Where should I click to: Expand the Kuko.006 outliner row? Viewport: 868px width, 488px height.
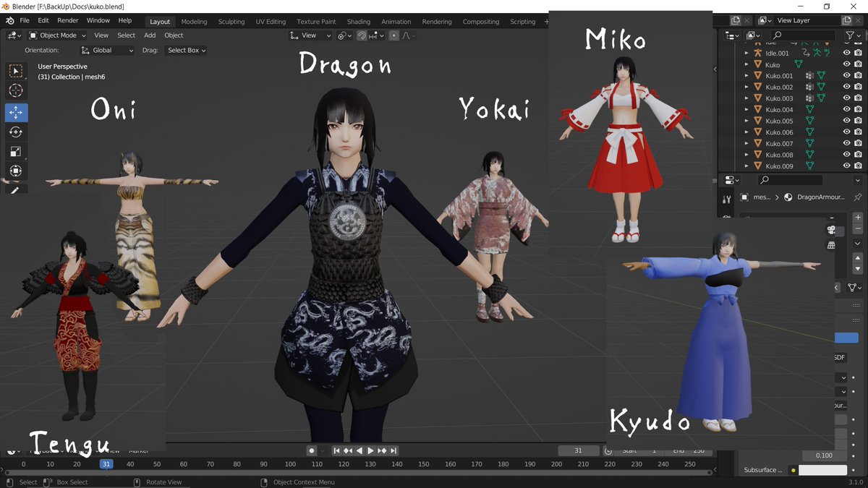coord(747,132)
